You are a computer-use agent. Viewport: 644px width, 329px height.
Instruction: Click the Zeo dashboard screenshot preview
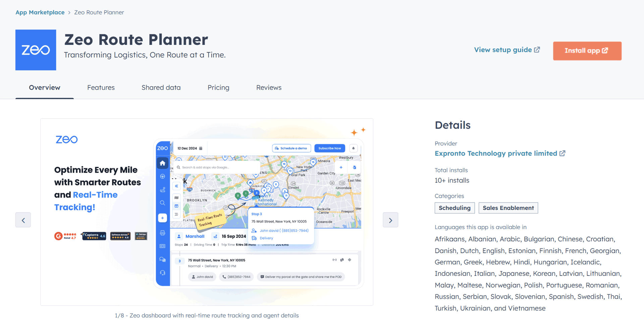(258, 213)
